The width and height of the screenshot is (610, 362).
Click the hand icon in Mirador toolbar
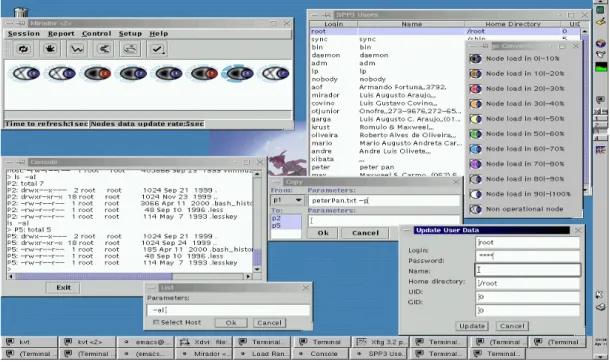tap(50, 49)
